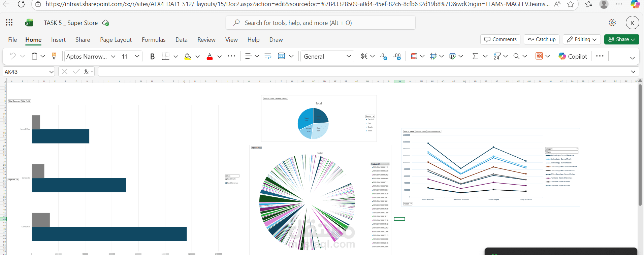
Task: Click the red font color icon
Action: (x=210, y=56)
